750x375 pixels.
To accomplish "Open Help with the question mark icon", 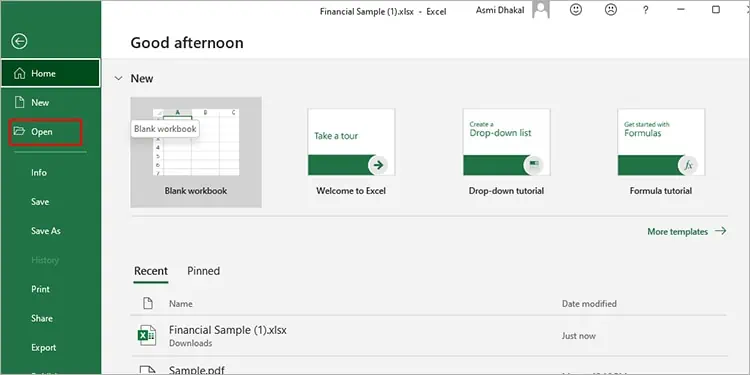I will [645, 10].
